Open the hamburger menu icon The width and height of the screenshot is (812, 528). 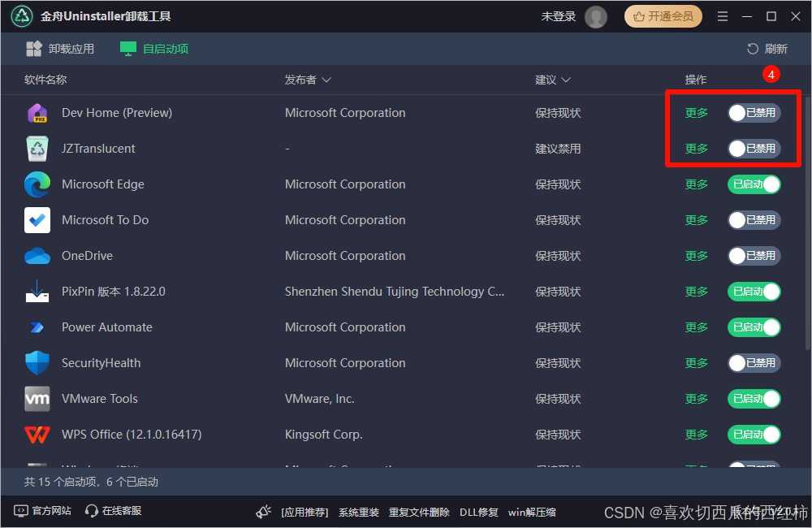pos(723,16)
